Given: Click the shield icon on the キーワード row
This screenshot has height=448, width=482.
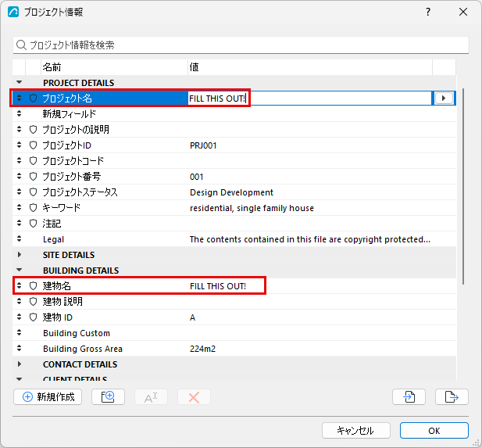Looking at the screenshot, I should pyautogui.click(x=33, y=208).
